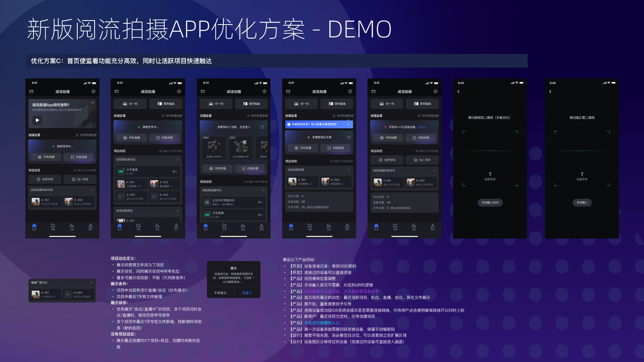Open mail icon on the blue-banner phone
This screenshot has width=644, height=362.
point(288,92)
